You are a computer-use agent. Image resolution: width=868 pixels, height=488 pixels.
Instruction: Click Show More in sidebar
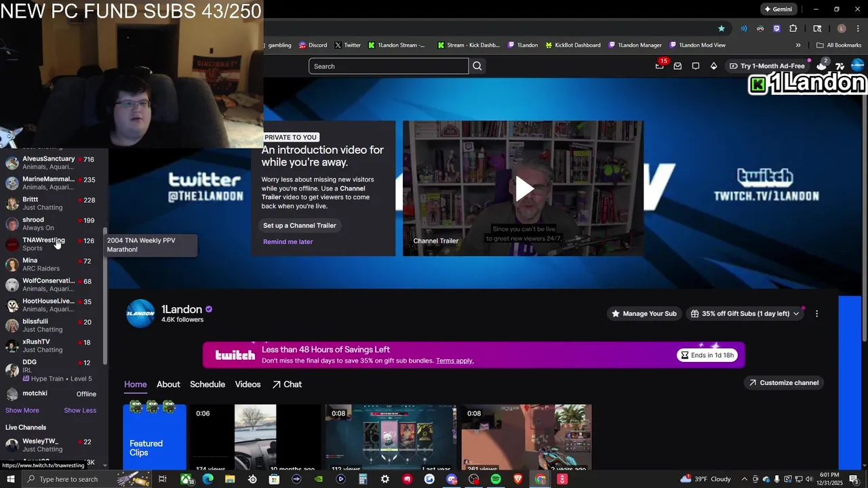click(x=22, y=411)
